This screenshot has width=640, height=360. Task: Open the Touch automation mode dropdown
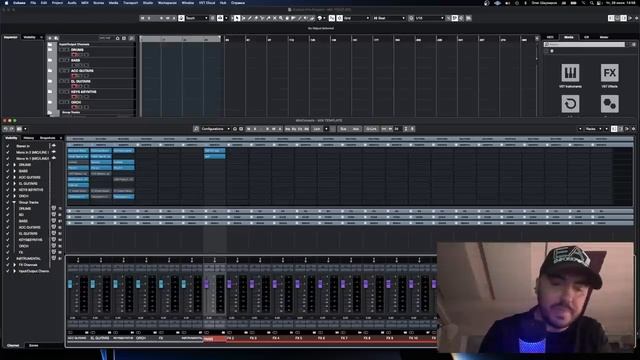point(197,18)
